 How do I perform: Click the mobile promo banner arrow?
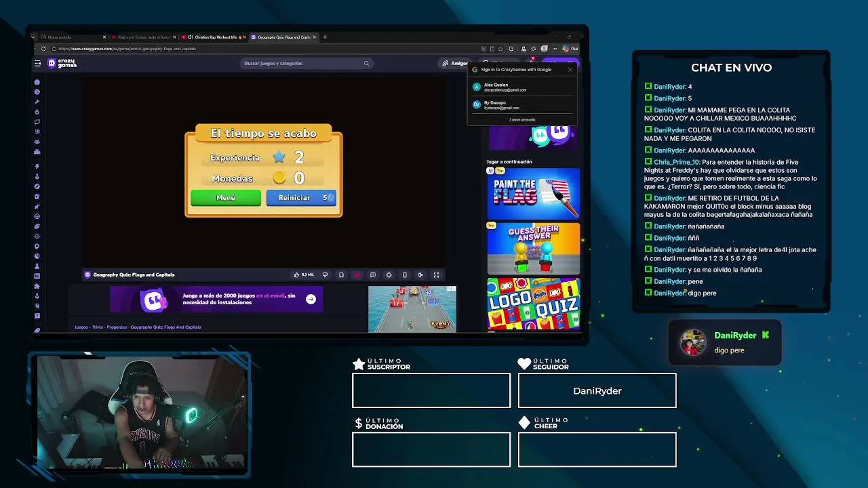click(311, 299)
